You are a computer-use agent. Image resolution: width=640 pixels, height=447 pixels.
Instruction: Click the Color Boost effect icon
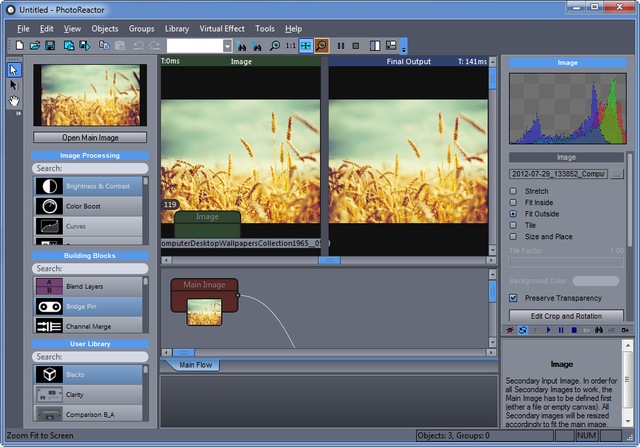(48, 206)
